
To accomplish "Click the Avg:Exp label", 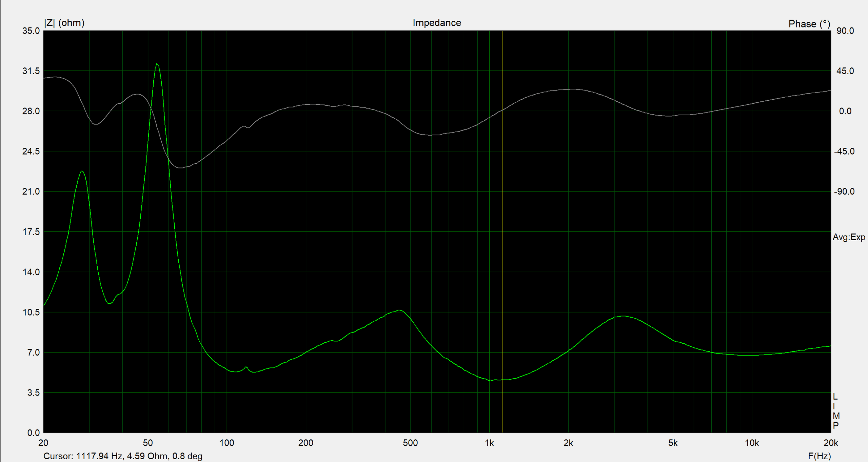I will [849, 237].
